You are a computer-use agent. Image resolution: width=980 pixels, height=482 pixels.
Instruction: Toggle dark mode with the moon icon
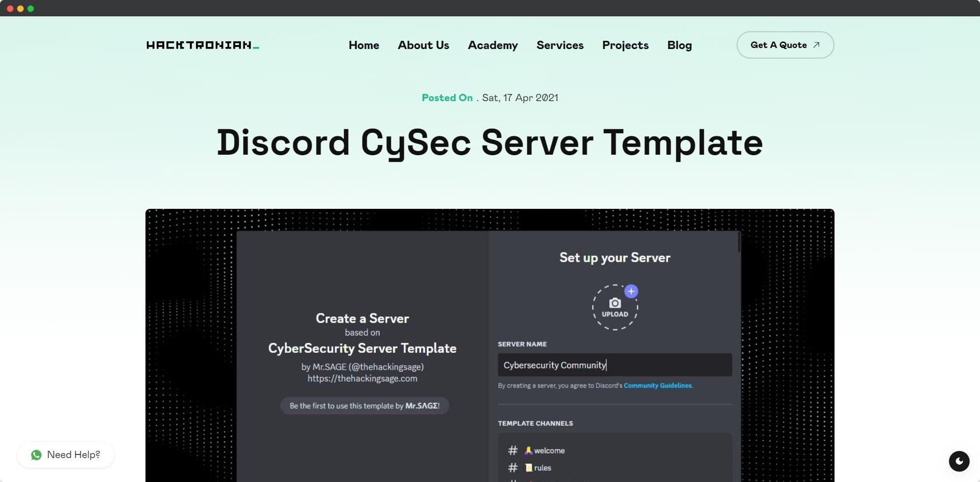960,461
